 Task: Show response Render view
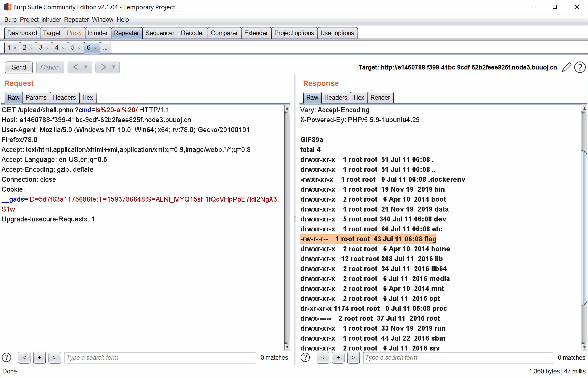click(x=380, y=97)
